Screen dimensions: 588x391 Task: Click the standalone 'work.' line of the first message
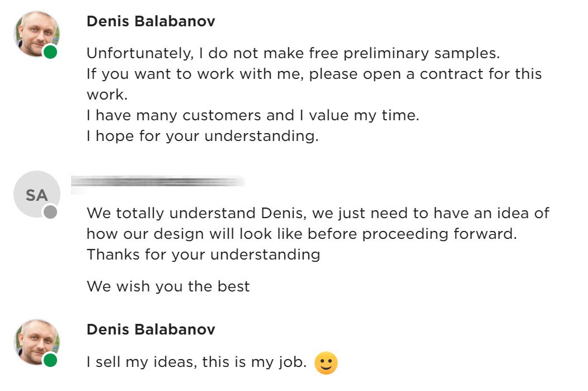coord(107,95)
